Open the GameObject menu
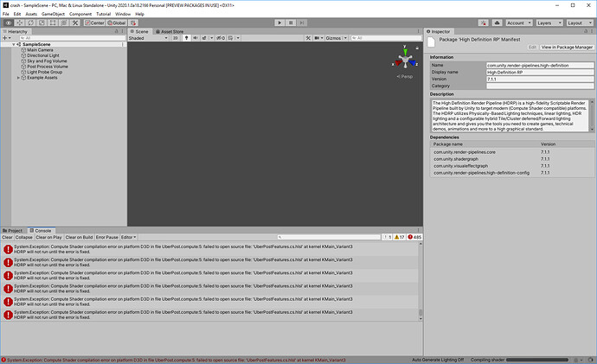The height and width of the screenshot is (364, 597). coord(53,14)
